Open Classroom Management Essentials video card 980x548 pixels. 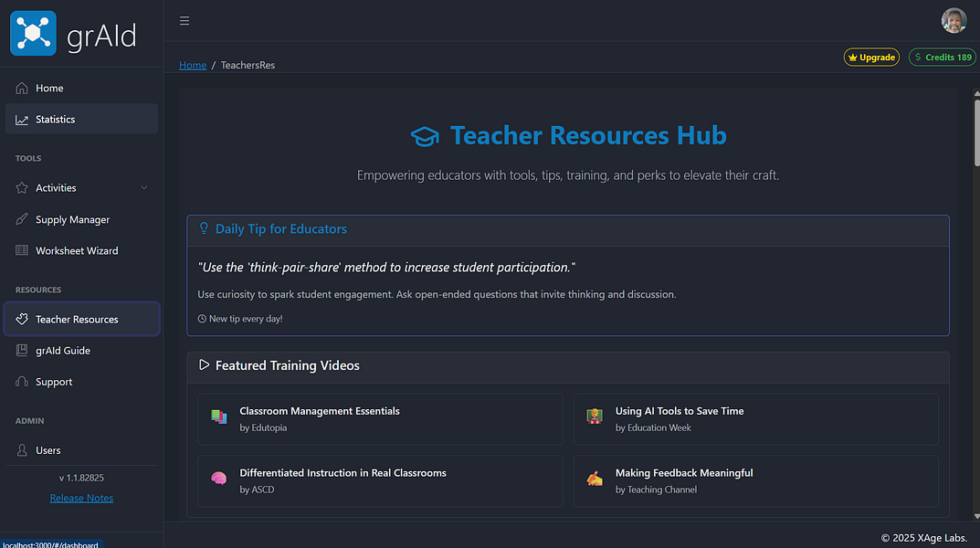380,419
